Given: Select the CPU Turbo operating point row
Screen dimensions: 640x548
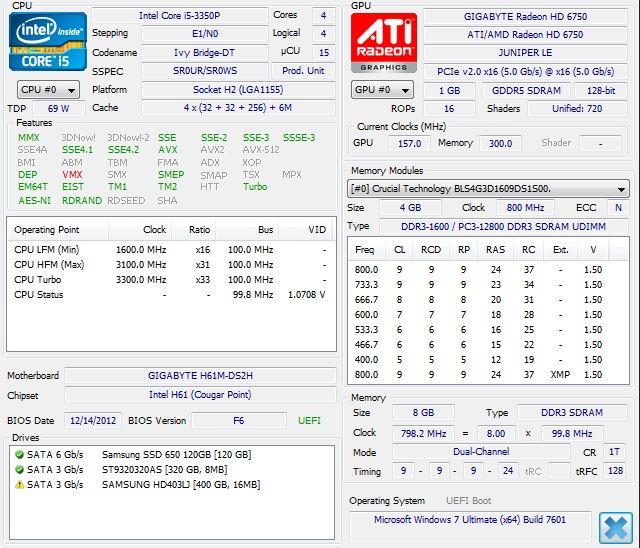Looking at the screenshot, I should point(170,280).
